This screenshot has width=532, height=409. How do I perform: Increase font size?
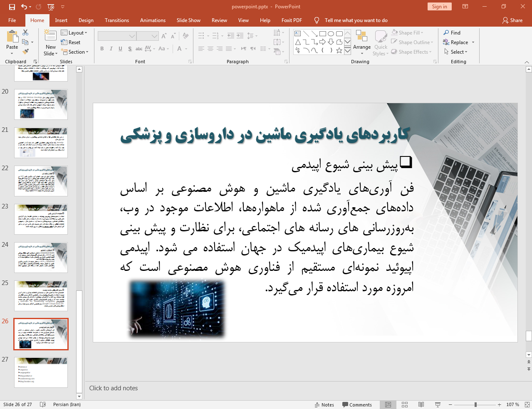click(164, 36)
